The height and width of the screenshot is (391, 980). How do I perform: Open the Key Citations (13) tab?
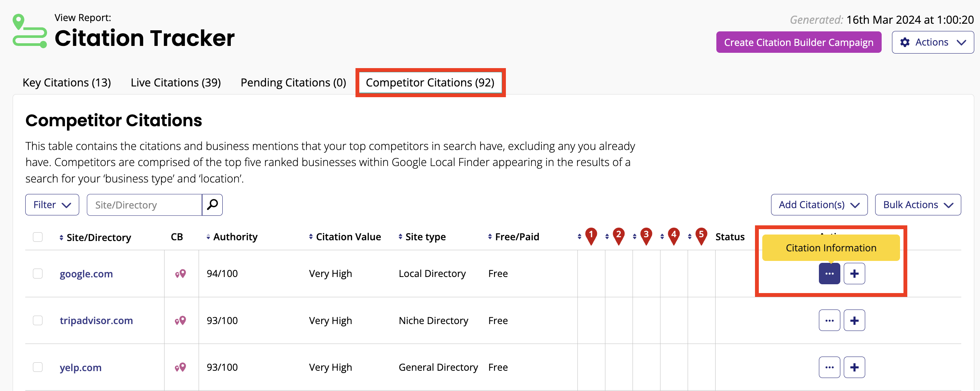tap(67, 82)
